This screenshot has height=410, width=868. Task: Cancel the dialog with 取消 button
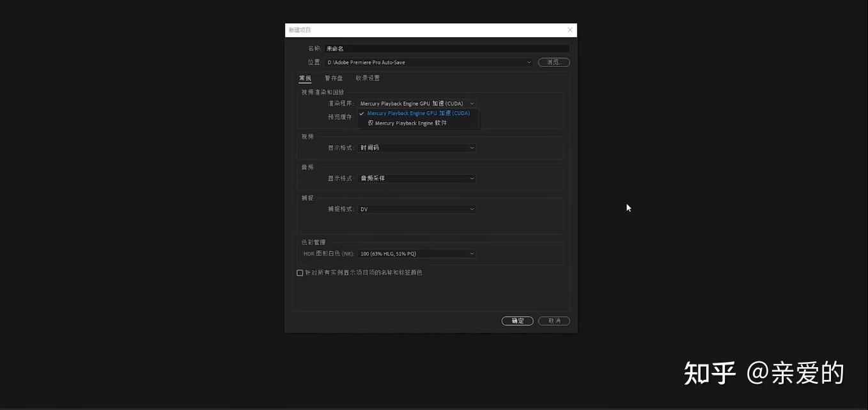(x=553, y=320)
